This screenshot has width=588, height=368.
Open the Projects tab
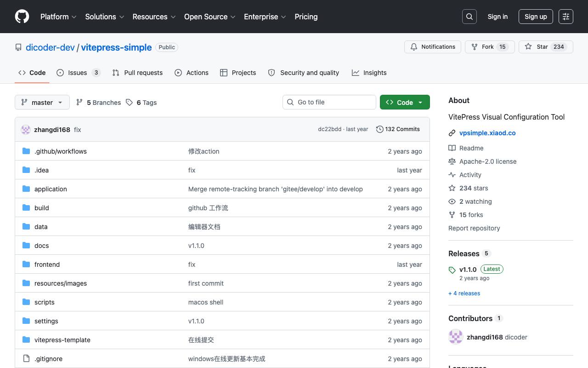(x=238, y=73)
